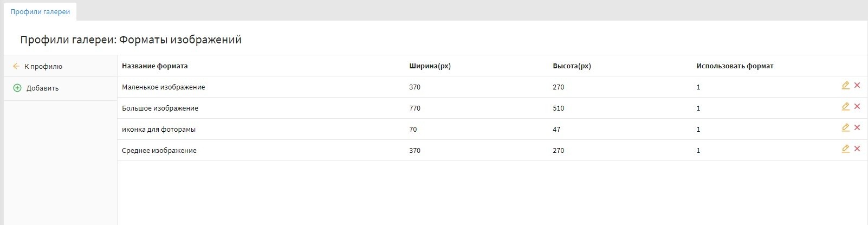Select the Среднее изображение row name
The image size is (868, 225).
click(x=159, y=151)
